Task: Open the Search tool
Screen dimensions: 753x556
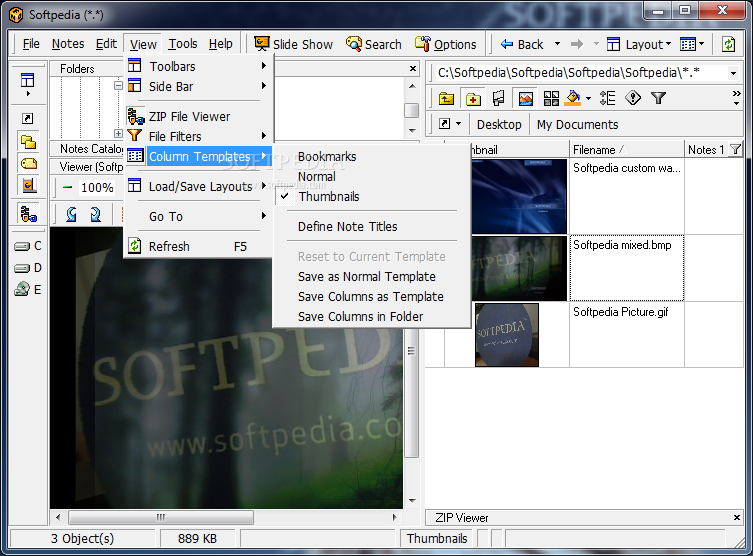Action: [x=374, y=44]
